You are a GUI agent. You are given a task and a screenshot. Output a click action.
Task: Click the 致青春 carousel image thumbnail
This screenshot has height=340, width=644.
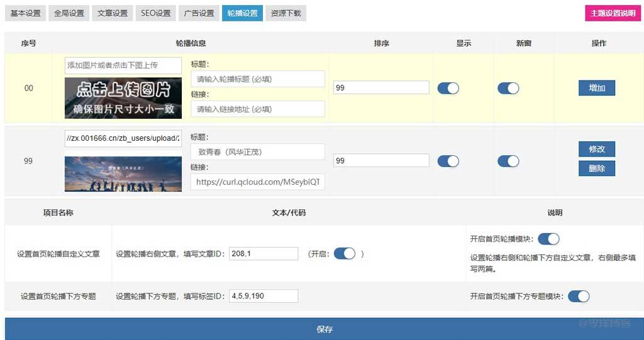coord(123,173)
